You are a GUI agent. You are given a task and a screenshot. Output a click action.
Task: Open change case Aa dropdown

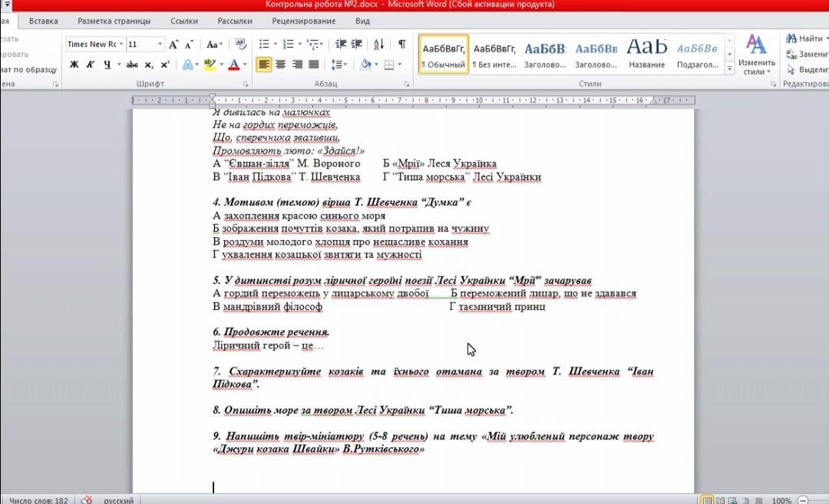pyautogui.click(x=213, y=44)
